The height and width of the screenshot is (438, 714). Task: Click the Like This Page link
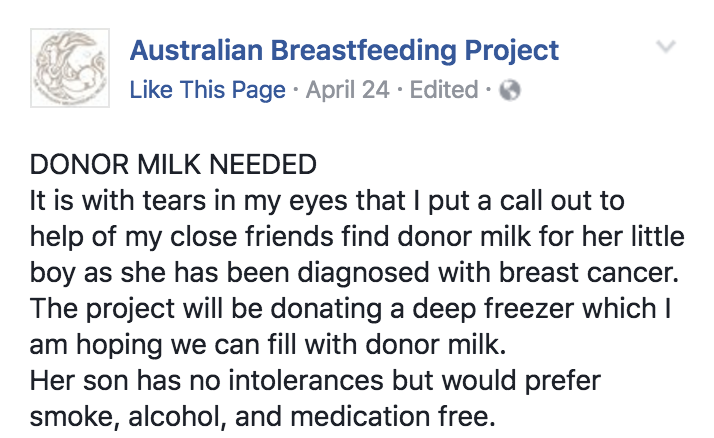click(208, 90)
